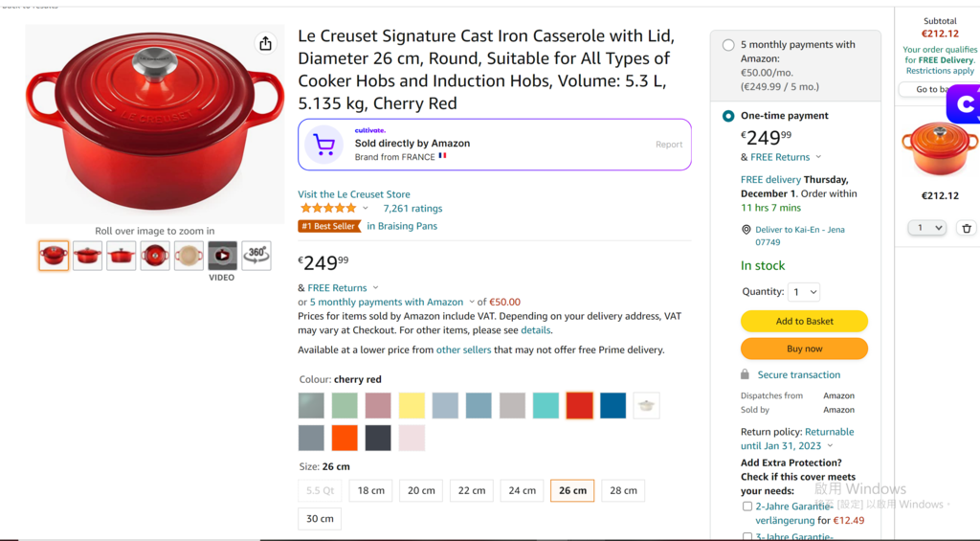
Task: Click the share icon on product image
Action: (266, 43)
